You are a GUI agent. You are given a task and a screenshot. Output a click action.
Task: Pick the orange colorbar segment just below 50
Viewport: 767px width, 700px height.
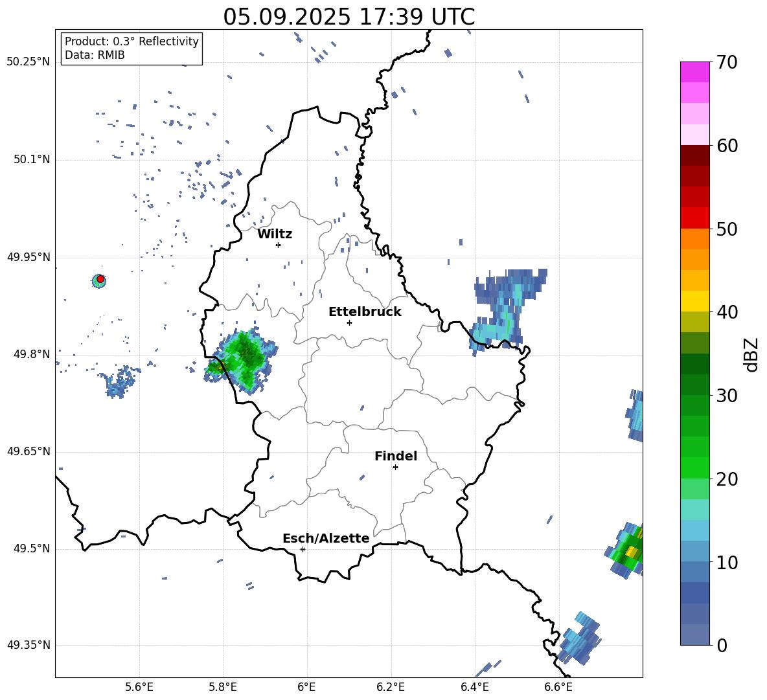pyautogui.click(x=694, y=238)
